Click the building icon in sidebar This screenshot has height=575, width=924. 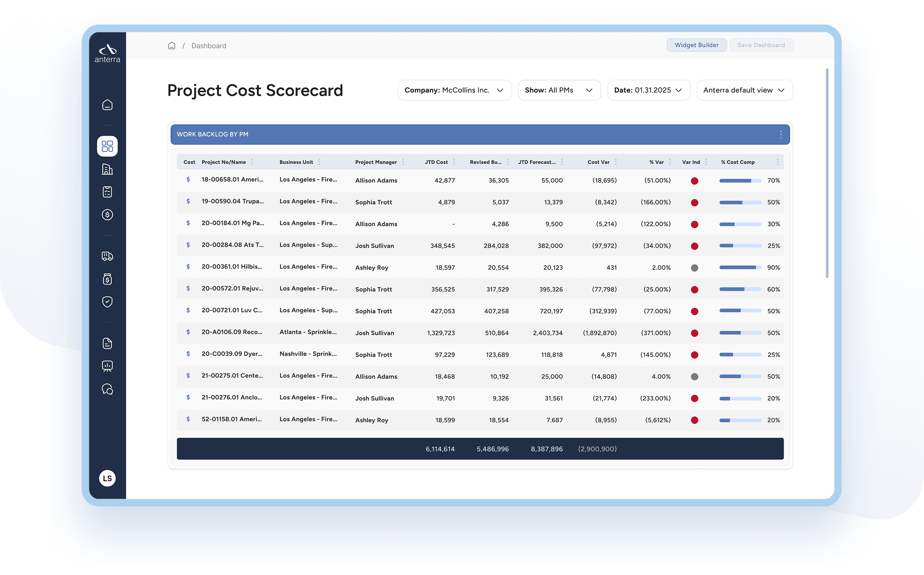pyautogui.click(x=107, y=169)
